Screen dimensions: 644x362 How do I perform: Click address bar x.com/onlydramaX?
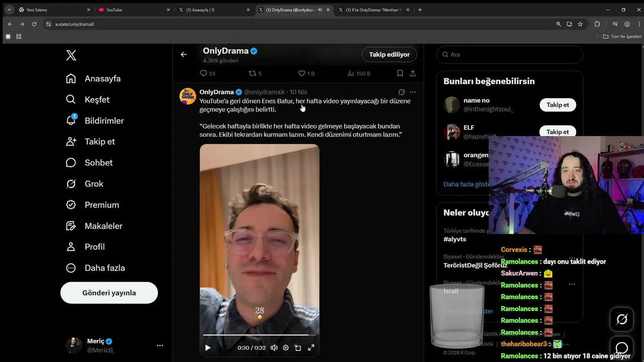tap(74, 24)
